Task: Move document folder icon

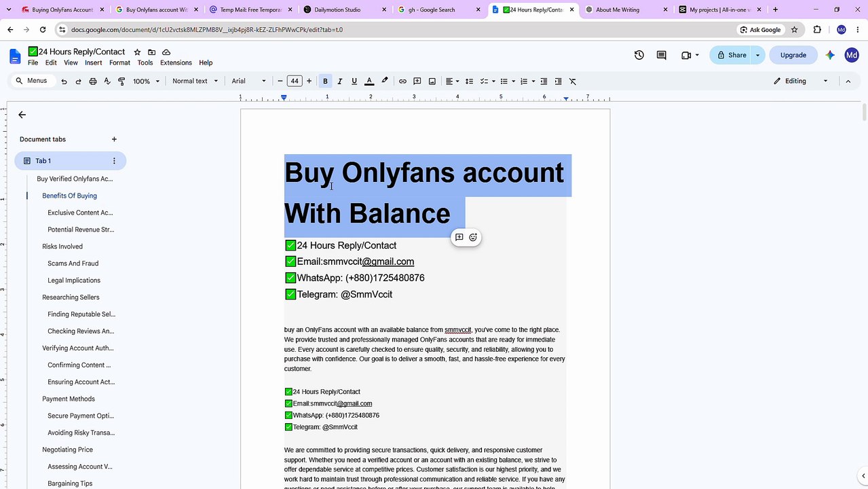Action: [151, 52]
